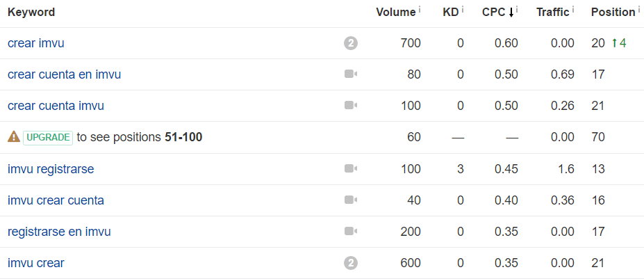644x279 pixels.
Task: Click the Keyword column header
Action: click(31, 13)
